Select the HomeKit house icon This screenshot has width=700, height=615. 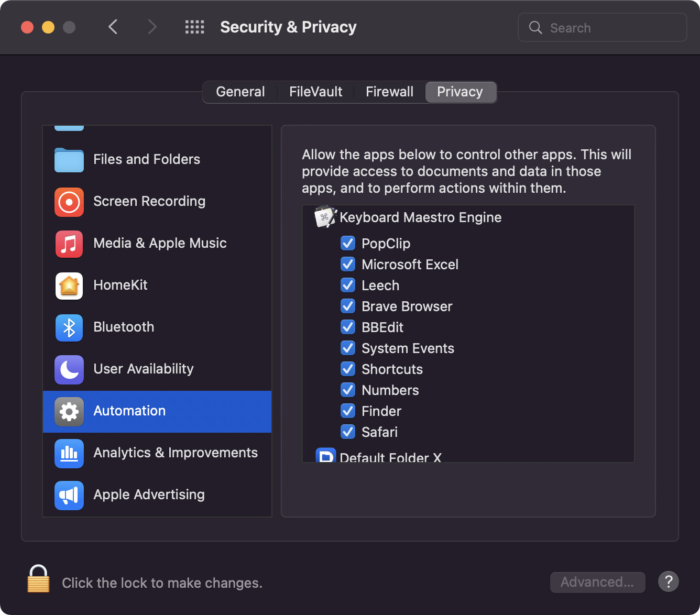(69, 286)
